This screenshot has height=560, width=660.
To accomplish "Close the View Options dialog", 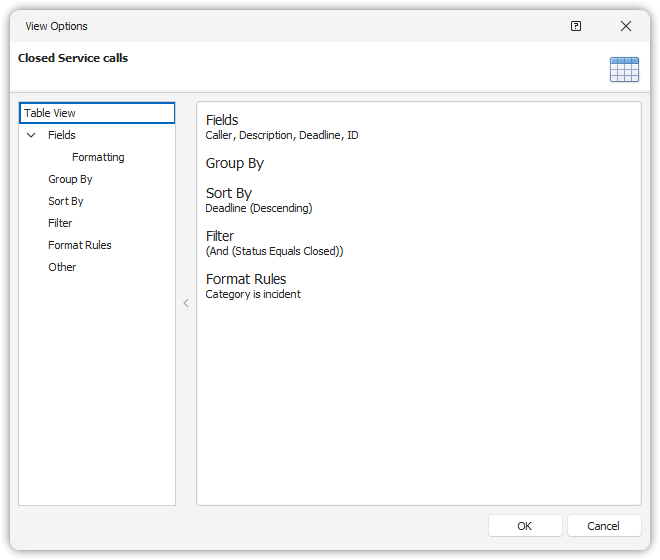I will 626,26.
